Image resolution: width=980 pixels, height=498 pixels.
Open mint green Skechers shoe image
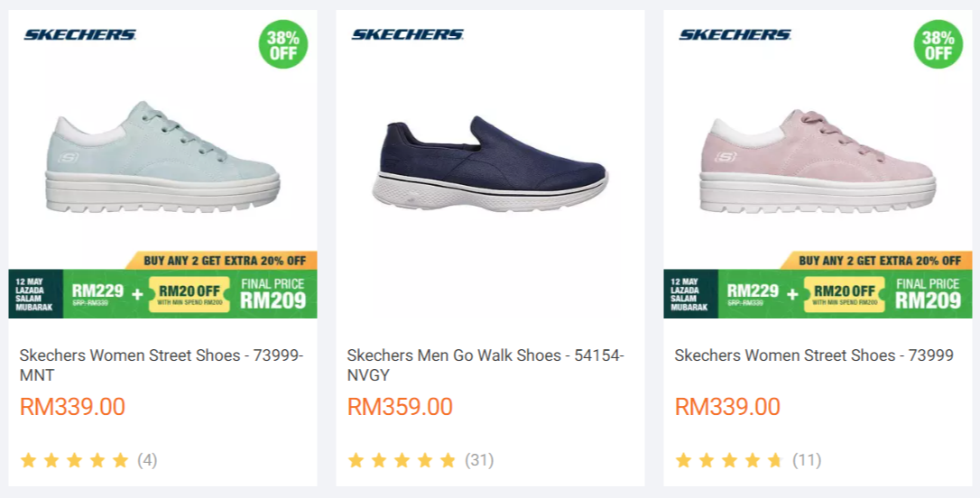[164, 158]
